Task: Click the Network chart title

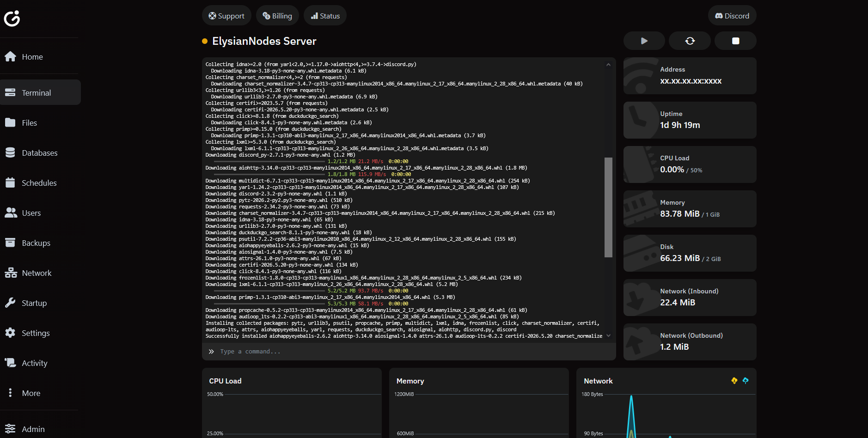Action: click(598, 381)
